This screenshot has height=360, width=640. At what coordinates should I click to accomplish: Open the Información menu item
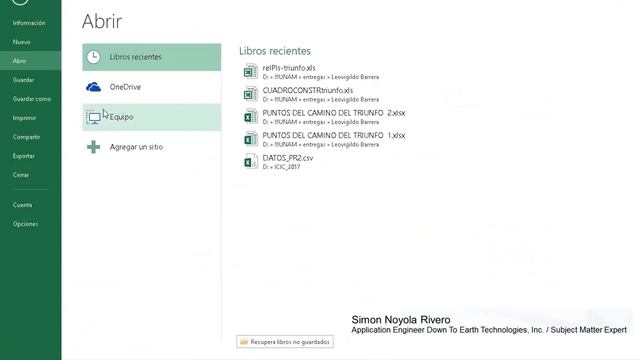click(x=29, y=23)
